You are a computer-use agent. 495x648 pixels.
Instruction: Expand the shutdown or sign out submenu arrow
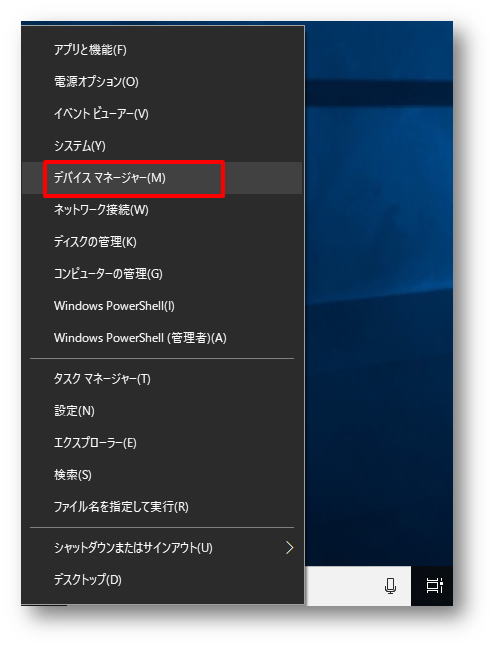(290, 548)
